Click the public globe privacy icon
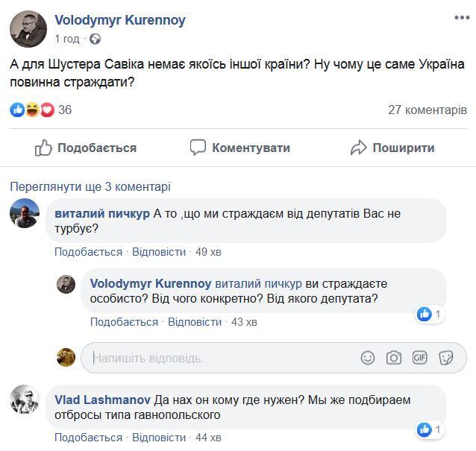Image resolution: width=476 pixels, height=451 pixels. tap(95, 39)
